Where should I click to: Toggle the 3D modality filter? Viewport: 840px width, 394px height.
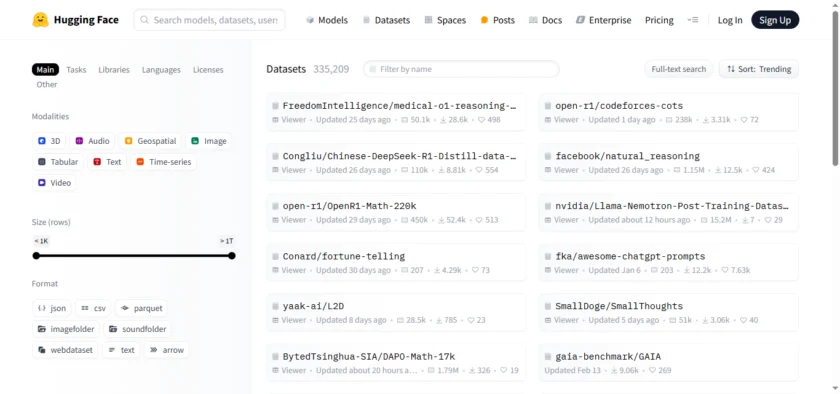(49, 141)
